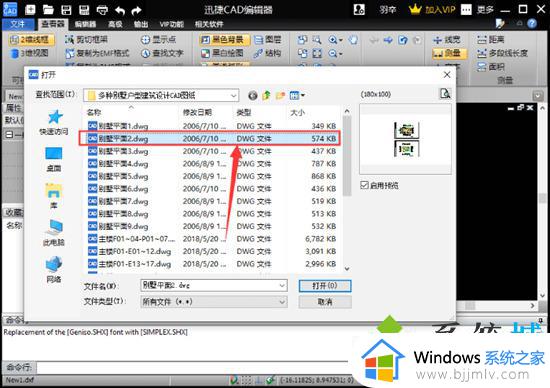Toggle the 2维线框 view mode

[x=31, y=40]
